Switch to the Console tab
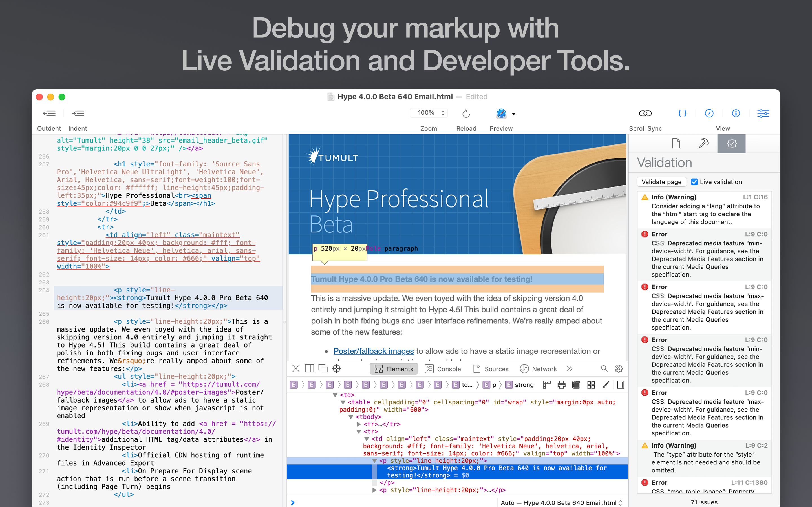Viewport: 812px width, 507px height. (x=443, y=369)
